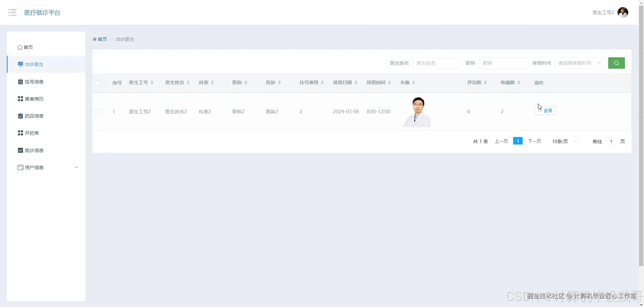Click the green search magnifier button
This screenshot has width=644, height=307.
point(616,63)
